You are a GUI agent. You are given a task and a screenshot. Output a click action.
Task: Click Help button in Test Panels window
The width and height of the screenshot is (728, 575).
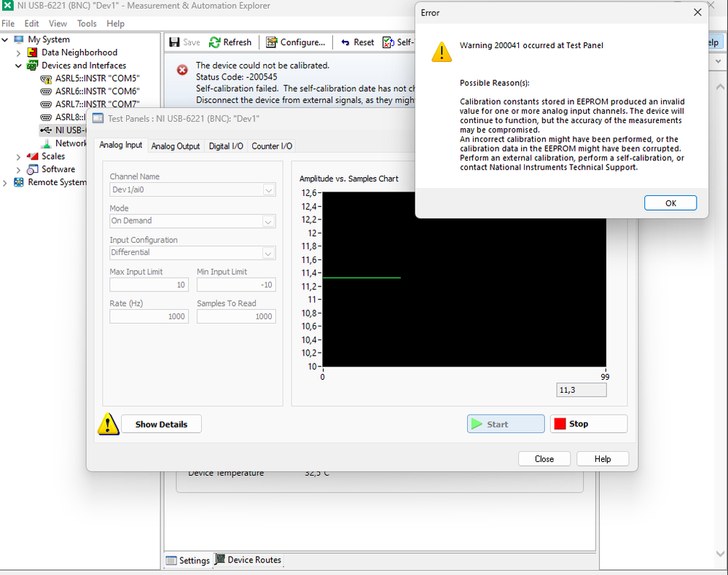(603, 459)
